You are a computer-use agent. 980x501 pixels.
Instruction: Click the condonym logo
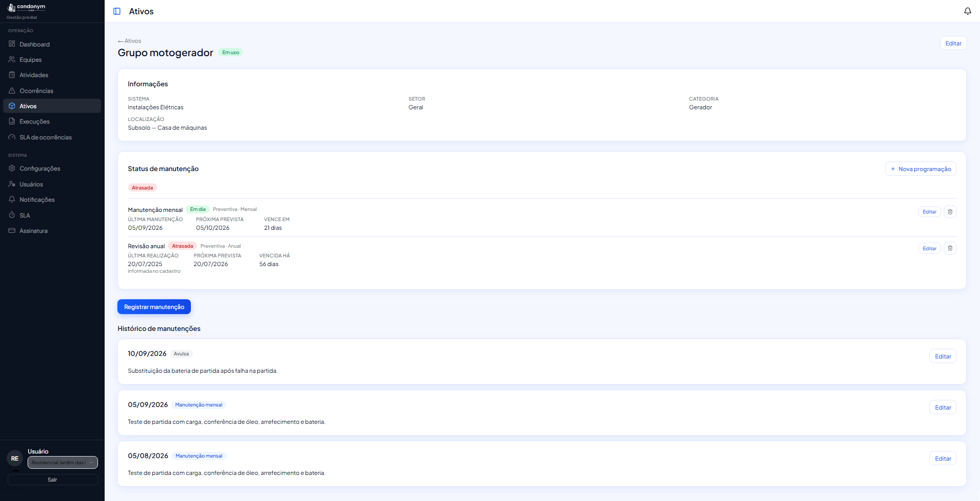[x=27, y=7]
